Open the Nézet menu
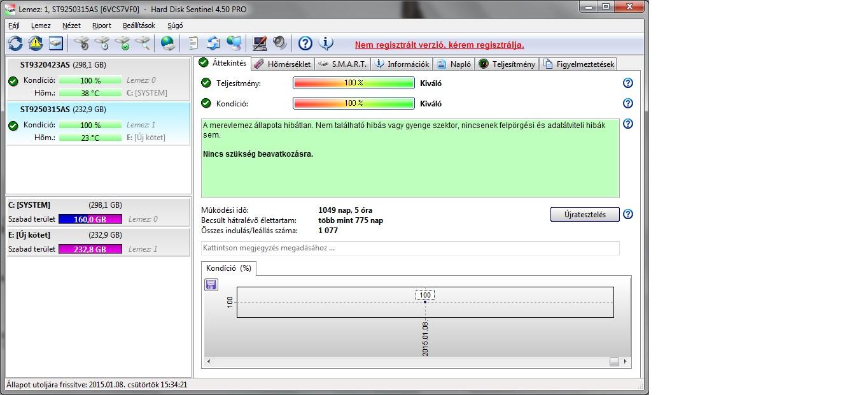Screen dimensions: 868x395 71,25
